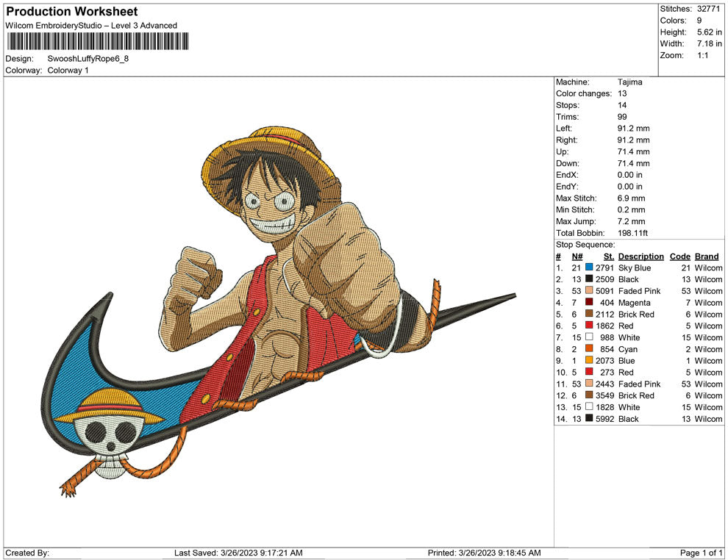Image resolution: width=728 pixels, height=560 pixels.
Task: Click the Max Stitch value '6.9 mm'
Action: point(632,198)
